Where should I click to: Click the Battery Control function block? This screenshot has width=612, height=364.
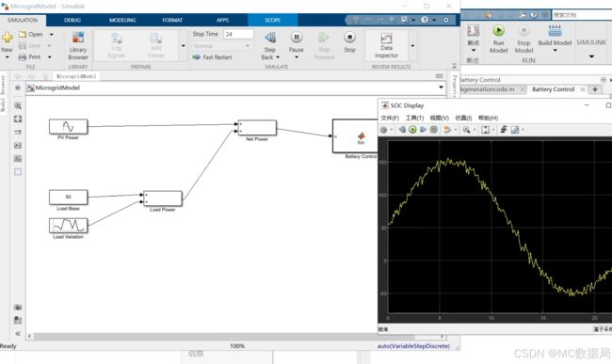point(355,136)
